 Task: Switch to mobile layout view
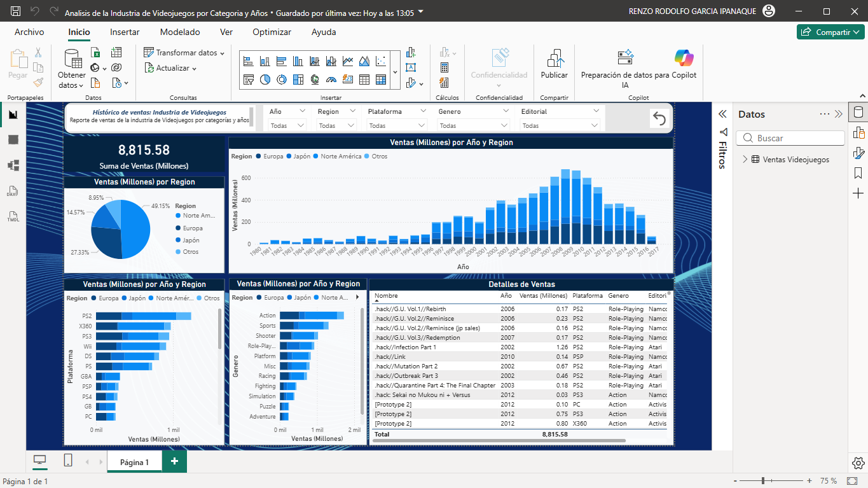(x=68, y=461)
